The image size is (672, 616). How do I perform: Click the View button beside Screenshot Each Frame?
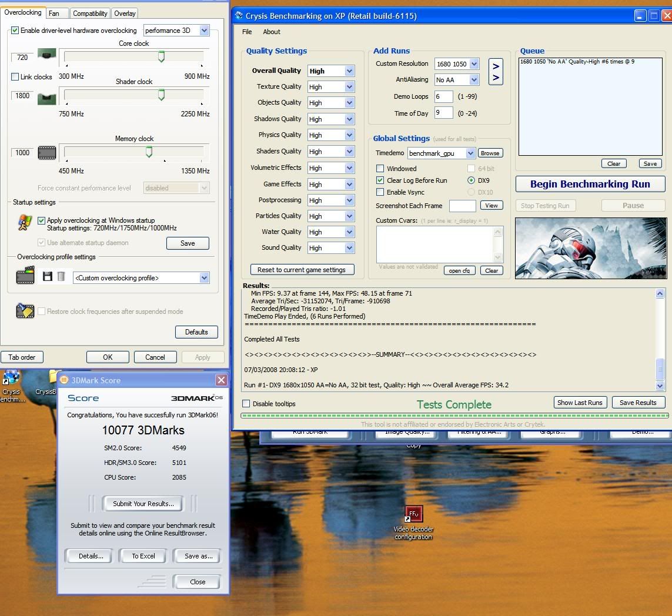[492, 206]
